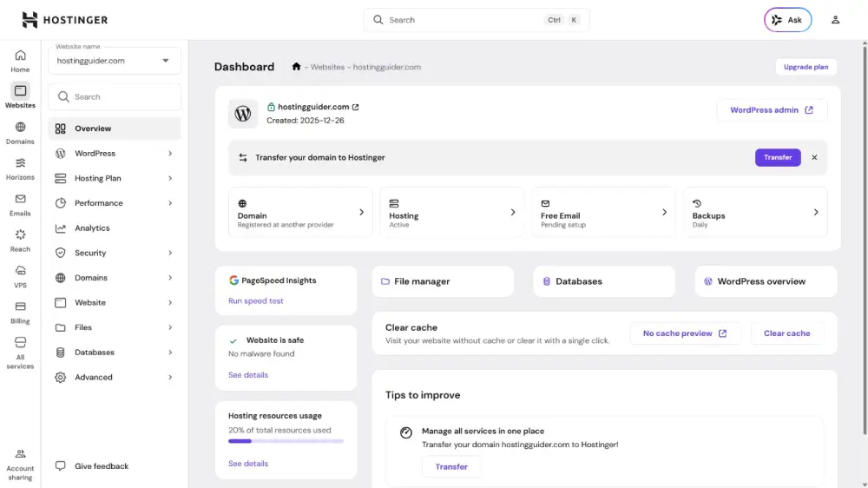Image resolution: width=868 pixels, height=488 pixels.
Task: Click Transfer under Tips to improve
Action: (x=451, y=466)
